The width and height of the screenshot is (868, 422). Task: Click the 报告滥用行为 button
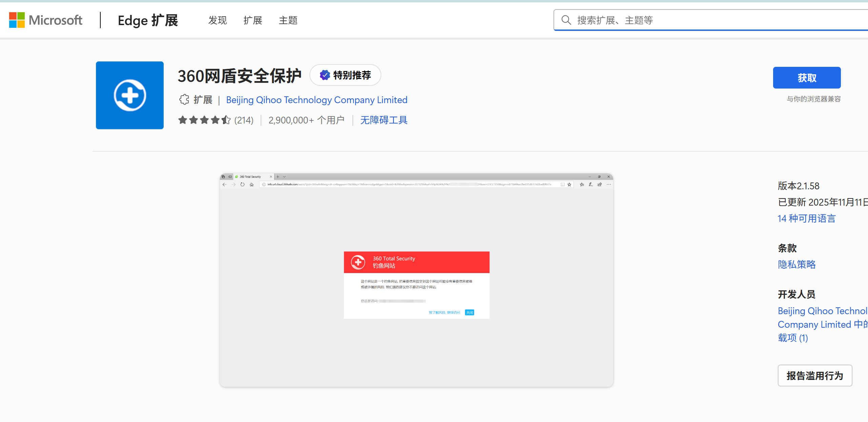coord(815,376)
